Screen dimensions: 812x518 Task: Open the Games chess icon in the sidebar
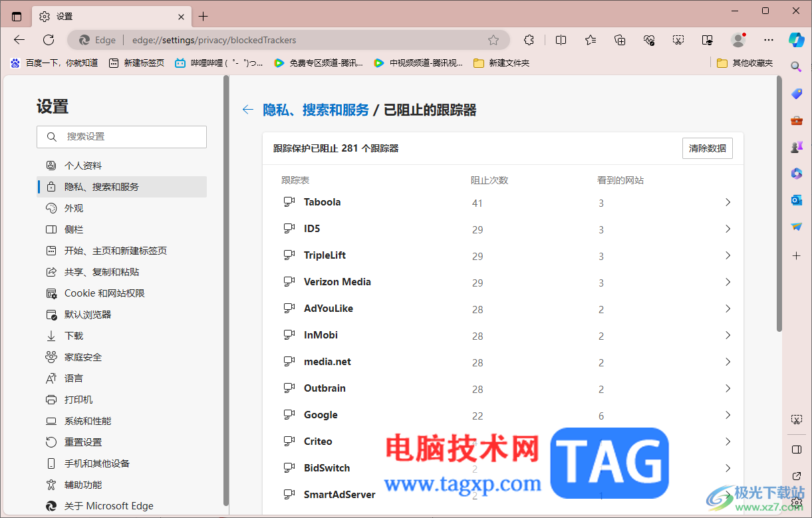(x=796, y=147)
